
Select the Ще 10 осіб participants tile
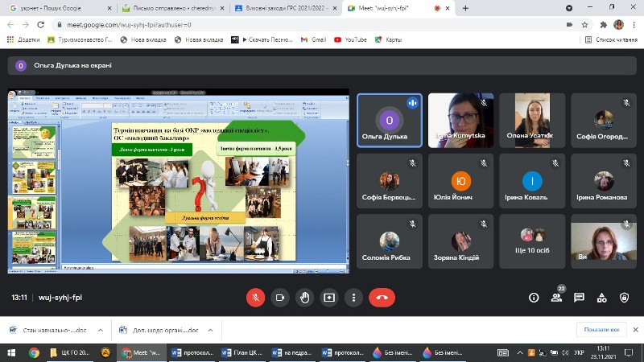click(x=532, y=241)
